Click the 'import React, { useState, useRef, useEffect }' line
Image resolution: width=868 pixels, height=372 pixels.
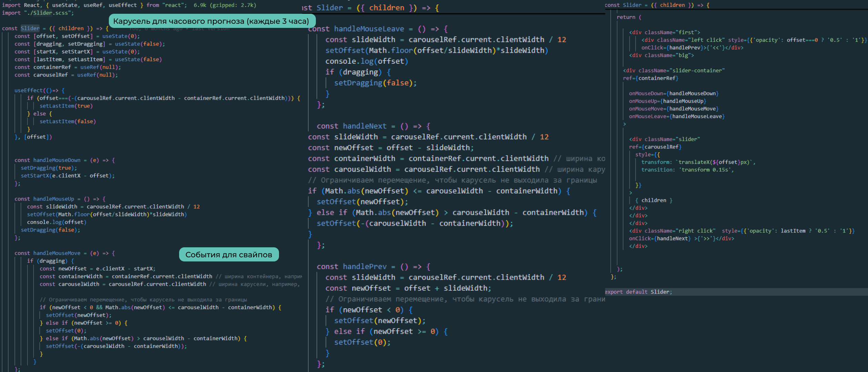pyautogui.click(x=94, y=5)
